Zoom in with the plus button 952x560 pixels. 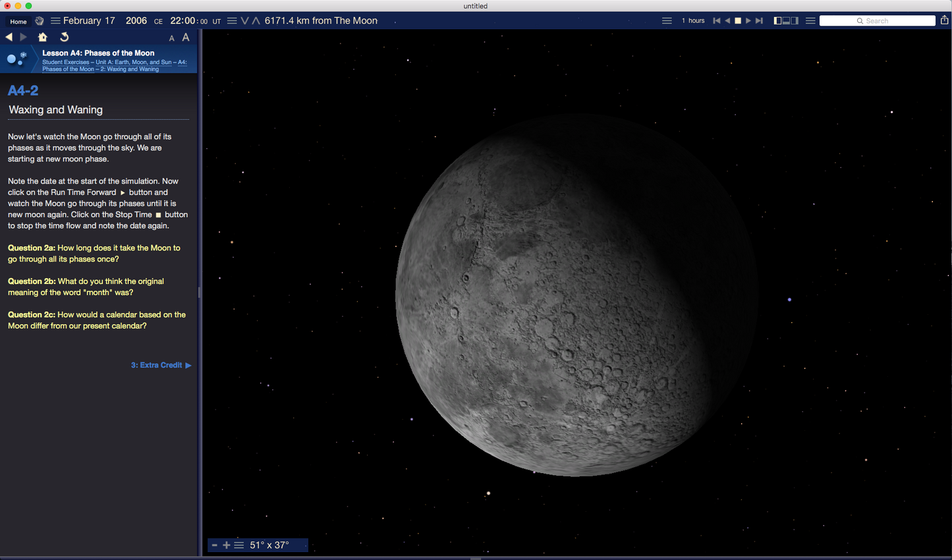tap(227, 545)
